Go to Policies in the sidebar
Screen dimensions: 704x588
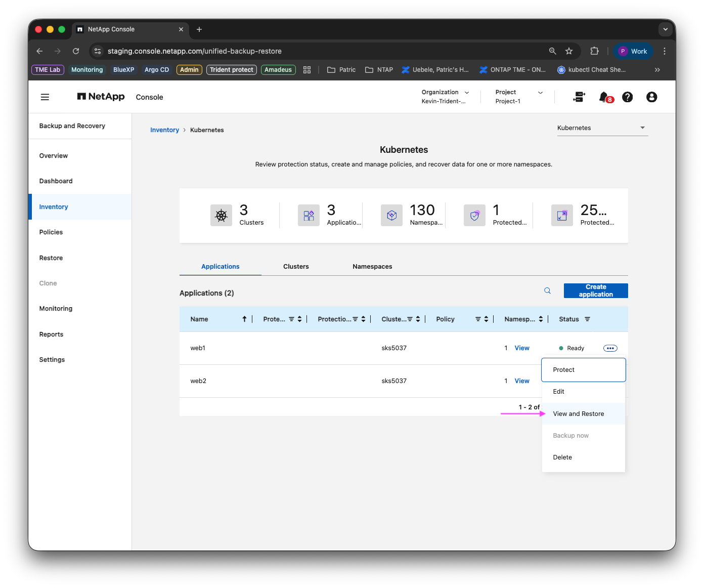click(x=51, y=232)
